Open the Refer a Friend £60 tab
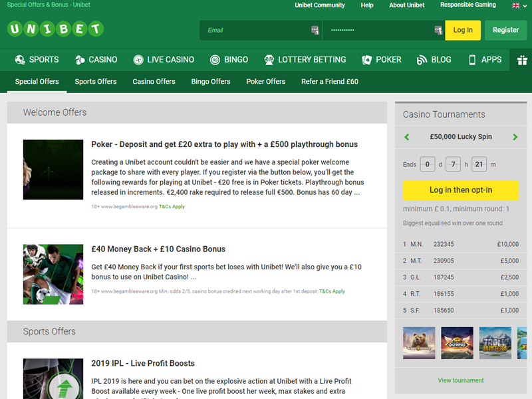532x399 pixels. click(329, 82)
